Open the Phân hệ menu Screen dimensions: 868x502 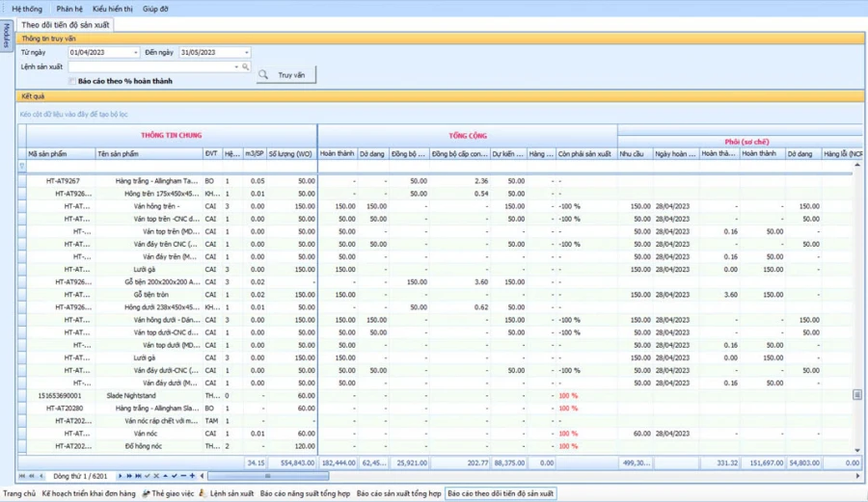[x=69, y=9]
